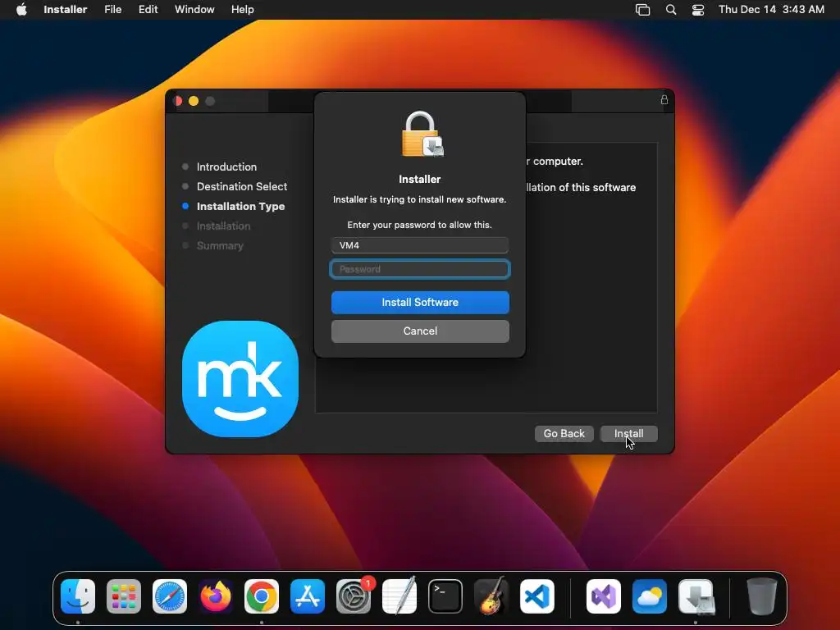The width and height of the screenshot is (840, 630).
Task: Click the date and time in menu bar
Action: pyautogui.click(x=771, y=10)
